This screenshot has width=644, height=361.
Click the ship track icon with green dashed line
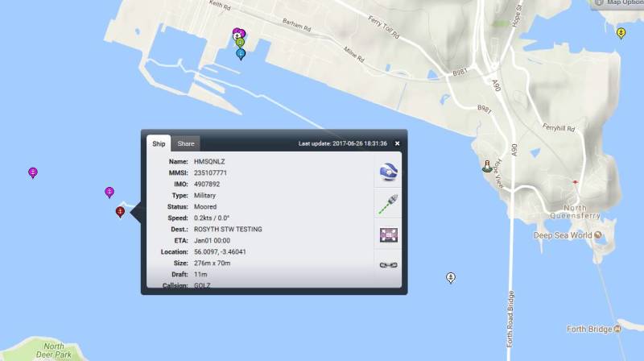click(388, 204)
